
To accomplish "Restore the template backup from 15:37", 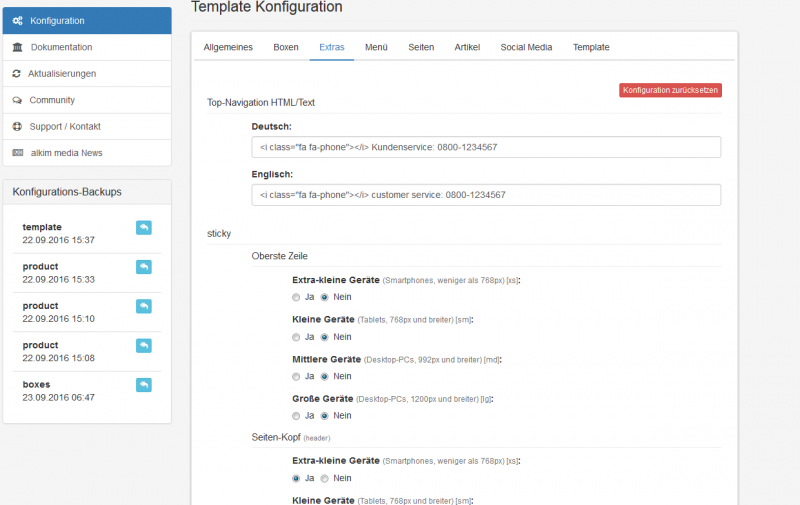I will pyautogui.click(x=144, y=228).
